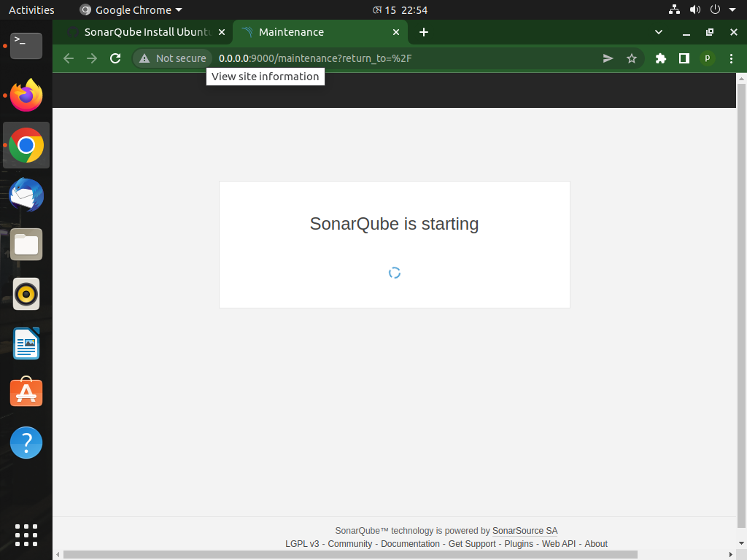The width and height of the screenshot is (747, 560).
Task: Open the three-dot Chrome menu
Action: point(732,58)
